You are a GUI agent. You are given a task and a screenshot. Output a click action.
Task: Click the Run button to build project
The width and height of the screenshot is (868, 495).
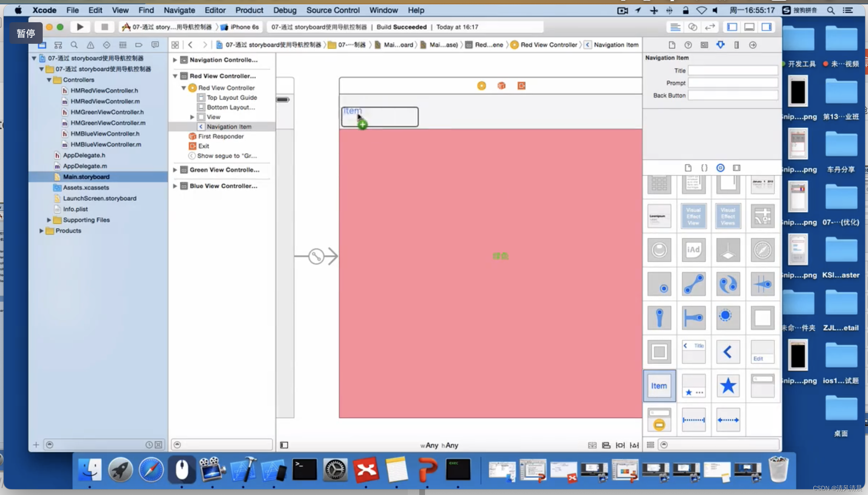click(x=80, y=26)
